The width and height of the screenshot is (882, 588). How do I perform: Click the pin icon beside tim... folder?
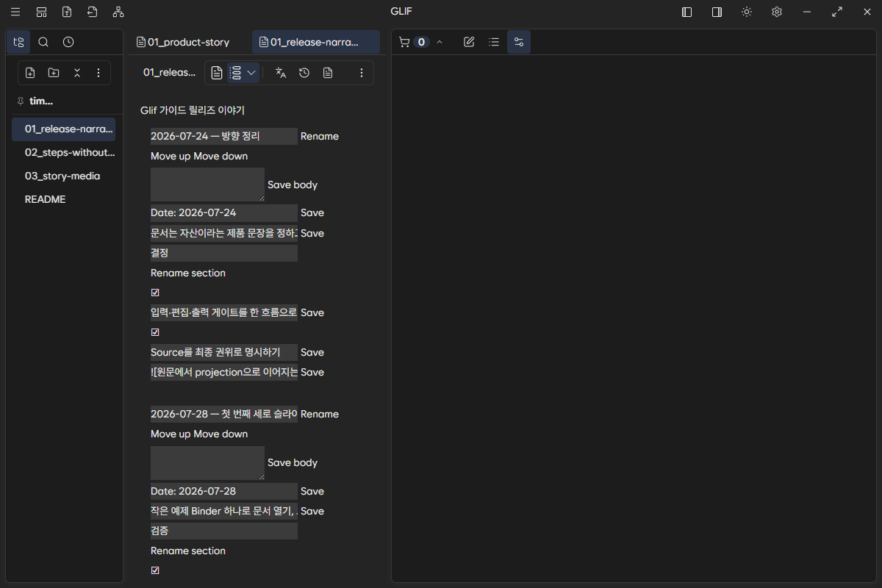pyautogui.click(x=20, y=101)
